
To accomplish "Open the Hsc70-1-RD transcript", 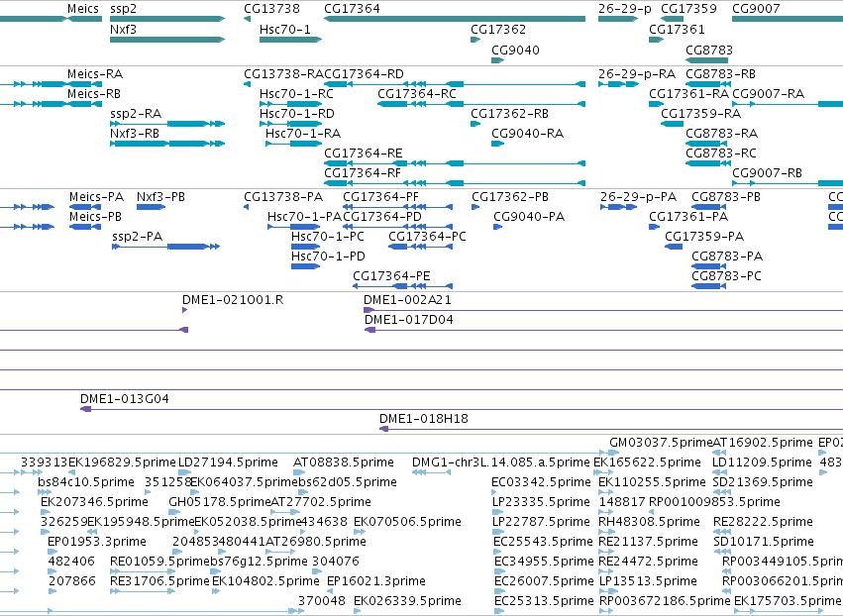I will coord(291,124).
